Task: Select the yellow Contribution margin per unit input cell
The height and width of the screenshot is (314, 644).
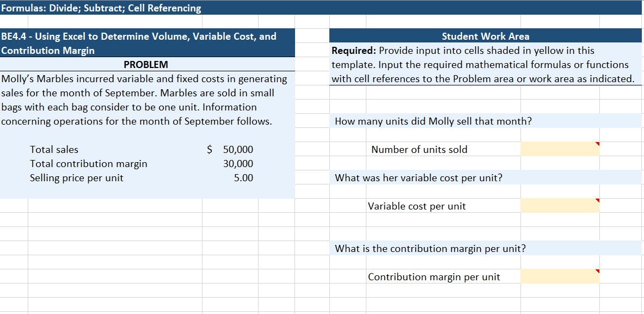Action: pyautogui.click(x=560, y=276)
